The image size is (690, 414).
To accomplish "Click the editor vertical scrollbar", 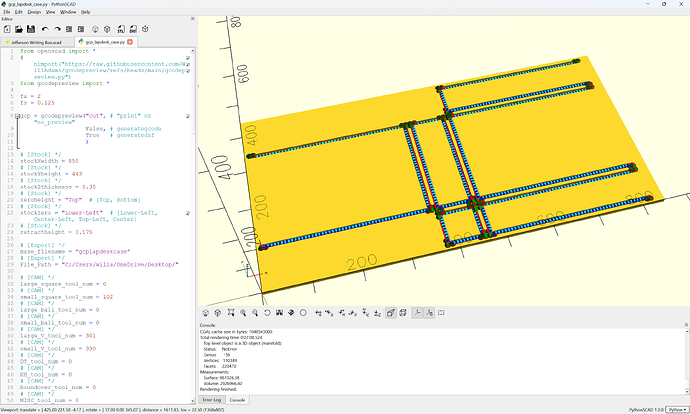I will pos(192,225).
